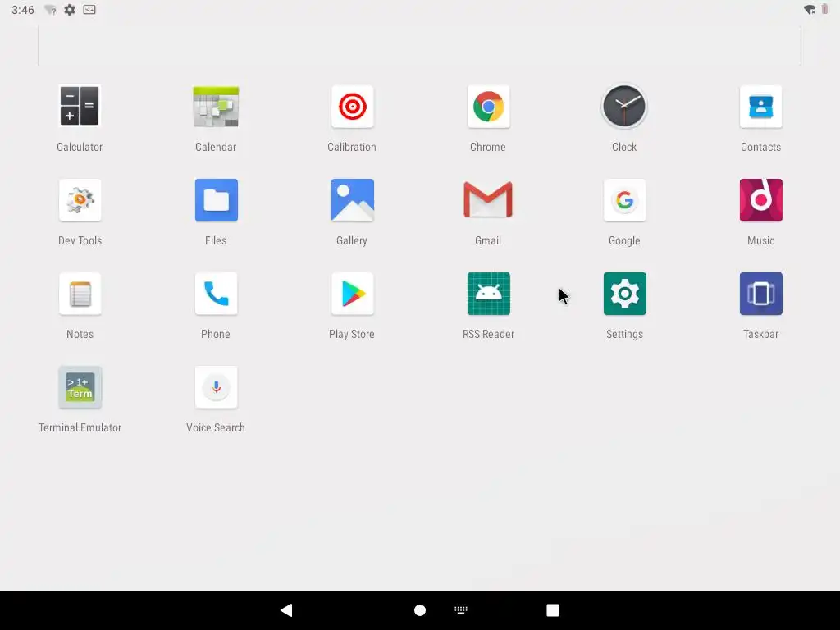840x630 pixels.
Task: Open the Calibration app icon
Action: coord(352,106)
